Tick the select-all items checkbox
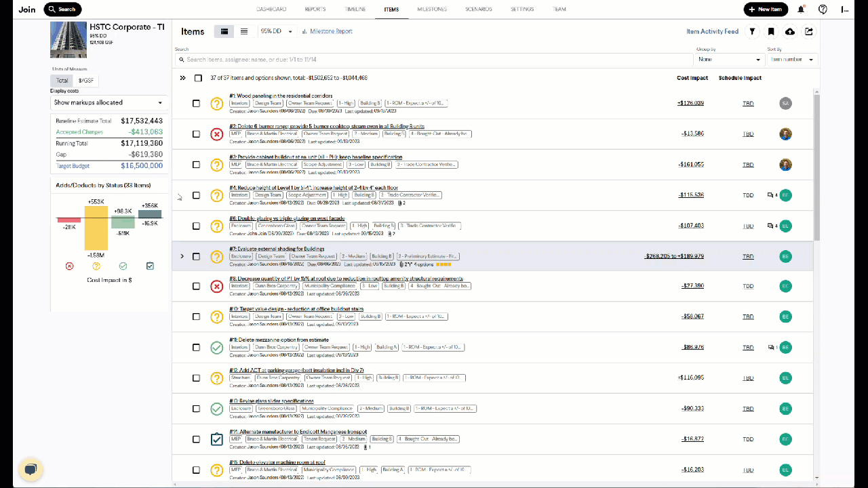Image resolution: width=868 pixels, height=488 pixels. pyautogui.click(x=198, y=78)
